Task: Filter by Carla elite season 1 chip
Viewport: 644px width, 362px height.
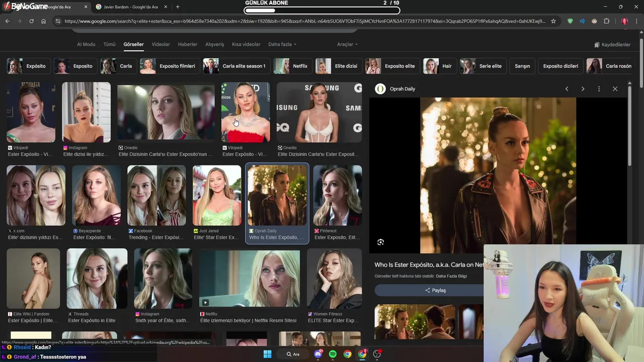Action: 236,66
